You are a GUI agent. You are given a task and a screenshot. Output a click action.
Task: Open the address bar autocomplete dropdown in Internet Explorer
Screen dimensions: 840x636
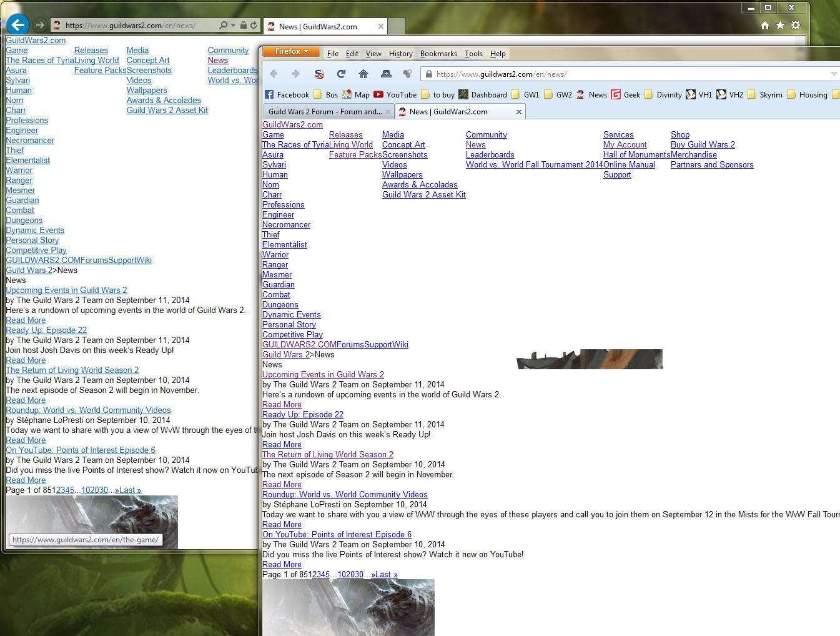pyautogui.click(x=233, y=26)
